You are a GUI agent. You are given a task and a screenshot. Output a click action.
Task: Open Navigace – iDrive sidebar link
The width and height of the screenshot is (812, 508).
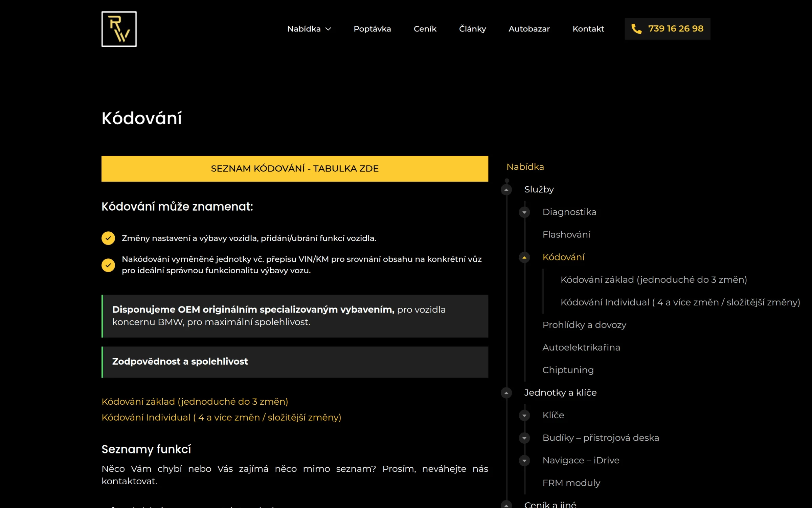coord(581,460)
